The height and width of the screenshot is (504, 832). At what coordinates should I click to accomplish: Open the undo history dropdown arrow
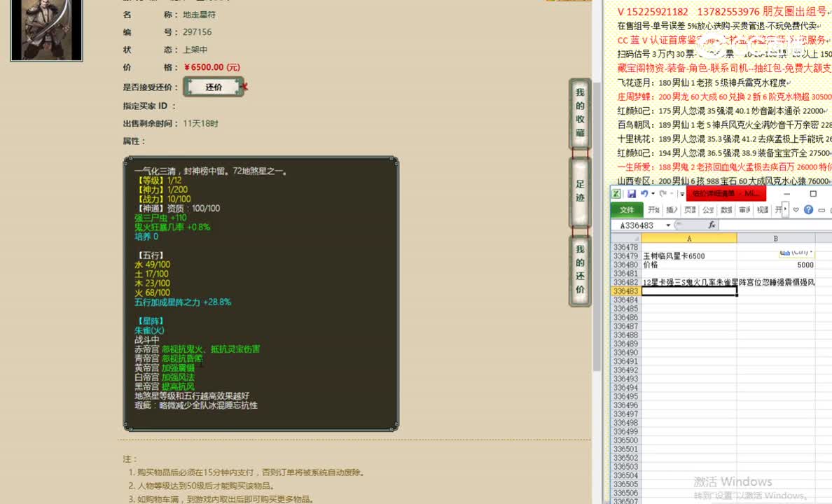click(x=653, y=194)
